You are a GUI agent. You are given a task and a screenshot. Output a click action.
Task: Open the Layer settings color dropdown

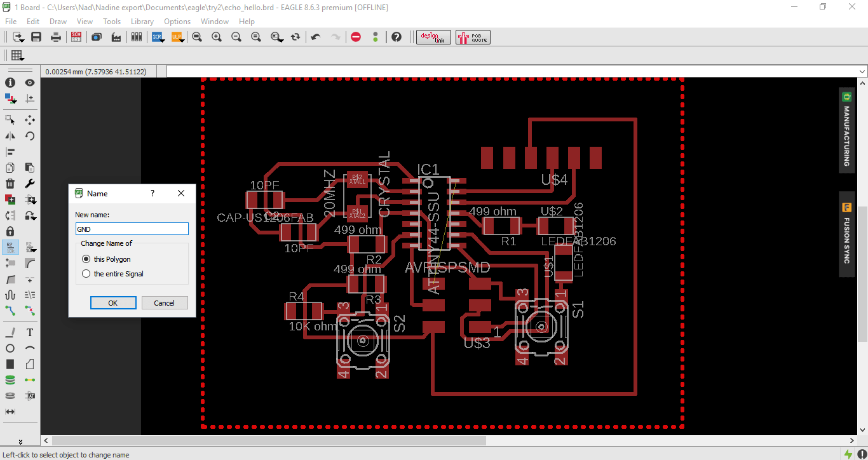click(x=10, y=98)
